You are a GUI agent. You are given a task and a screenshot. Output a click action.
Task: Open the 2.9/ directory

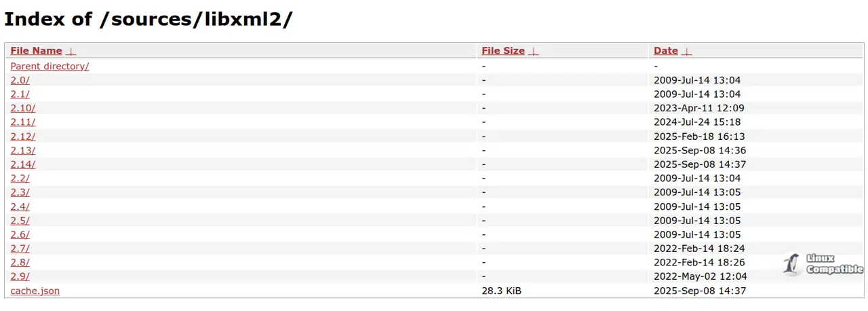point(20,276)
